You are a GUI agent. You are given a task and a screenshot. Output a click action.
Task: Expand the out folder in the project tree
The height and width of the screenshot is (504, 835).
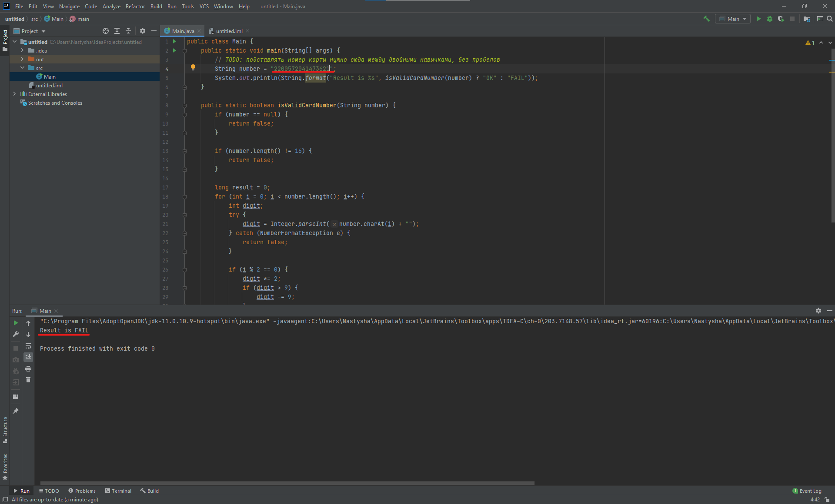click(22, 59)
